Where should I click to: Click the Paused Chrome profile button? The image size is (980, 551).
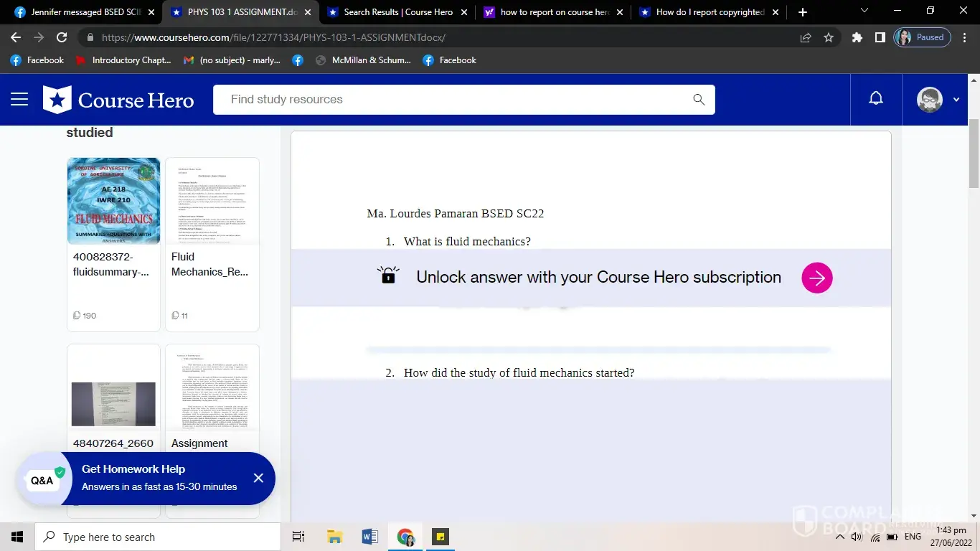tap(923, 37)
